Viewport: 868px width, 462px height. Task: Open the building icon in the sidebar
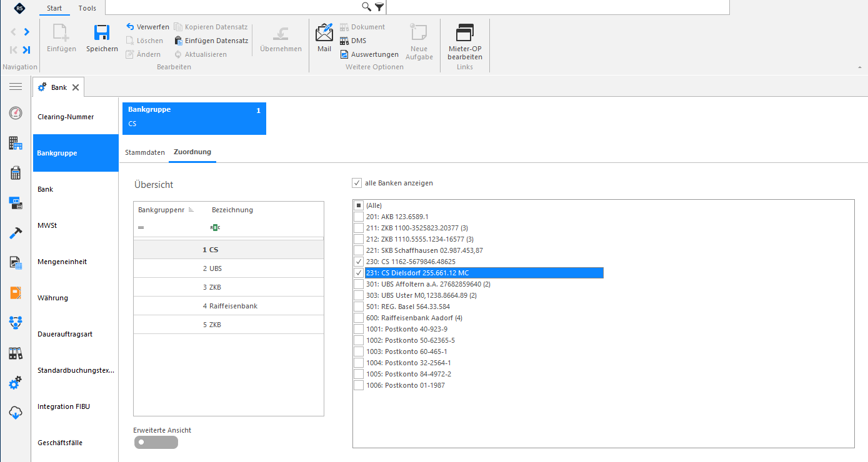(x=16, y=144)
